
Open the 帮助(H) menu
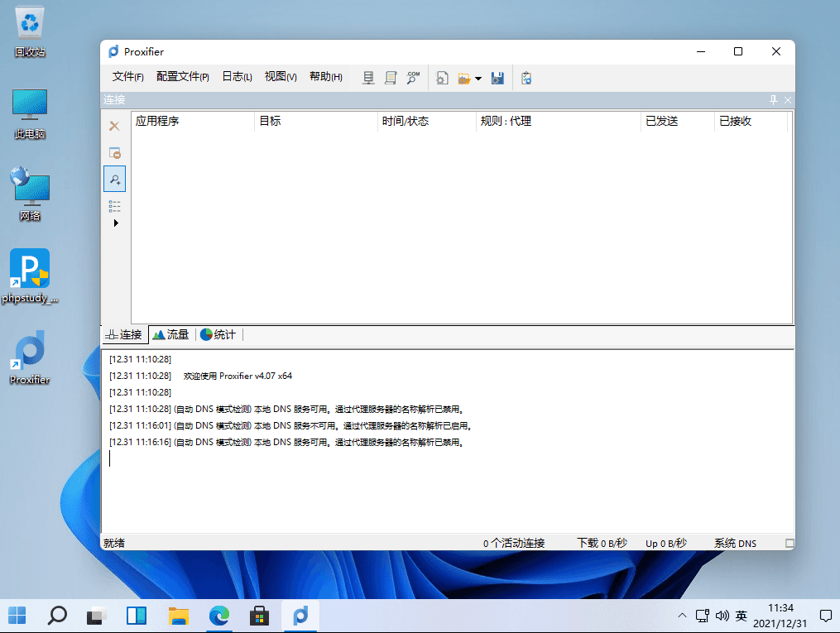coord(326,77)
